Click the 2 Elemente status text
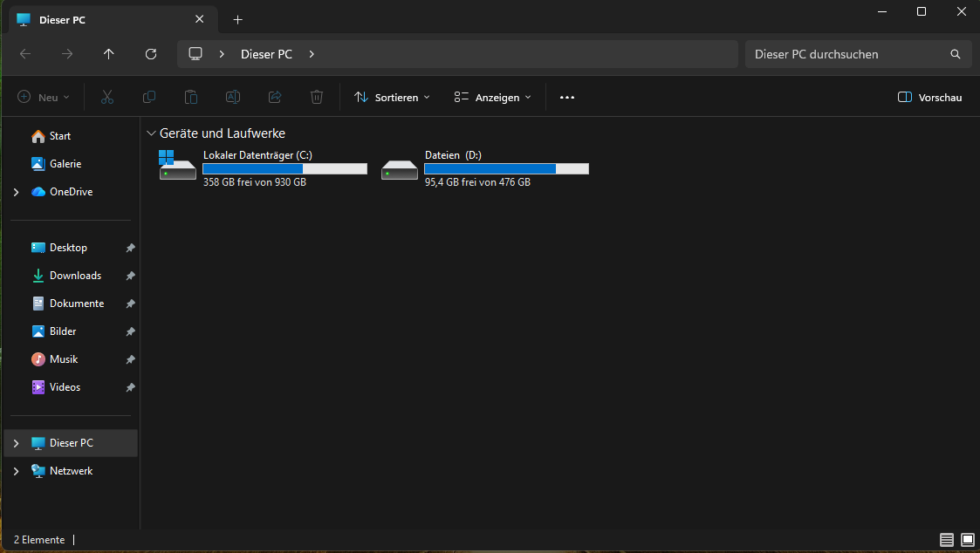 click(x=39, y=540)
